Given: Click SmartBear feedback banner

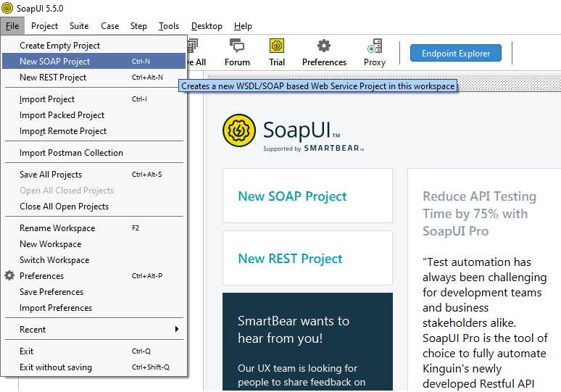Looking at the screenshot, I should 307,341.
